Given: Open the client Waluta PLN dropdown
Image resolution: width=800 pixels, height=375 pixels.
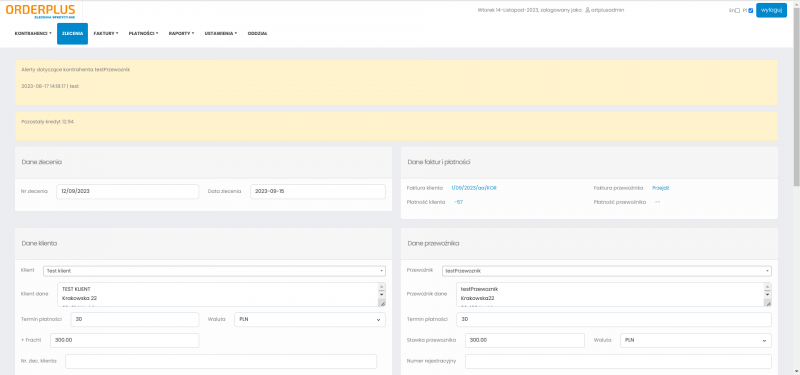Looking at the screenshot, I should (310, 319).
